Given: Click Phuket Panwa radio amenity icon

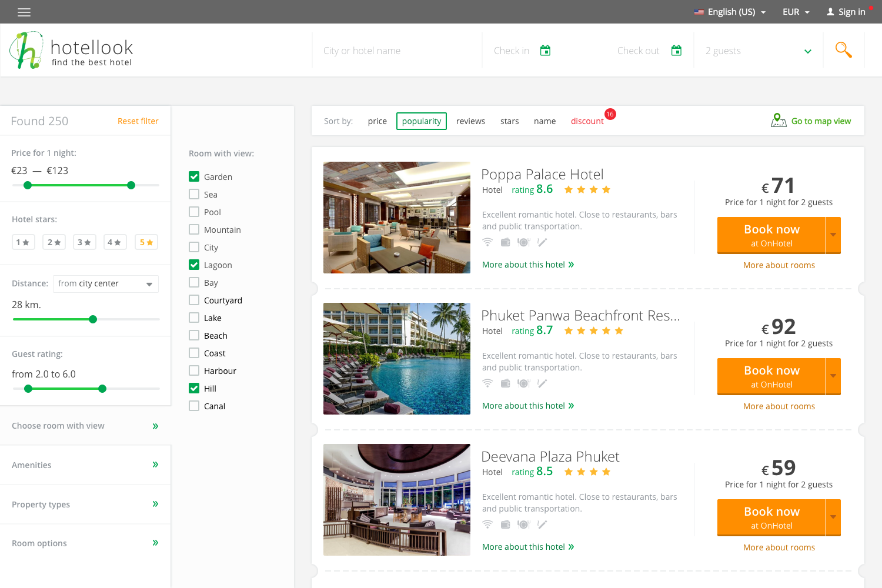Looking at the screenshot, I should coord(505,383).
